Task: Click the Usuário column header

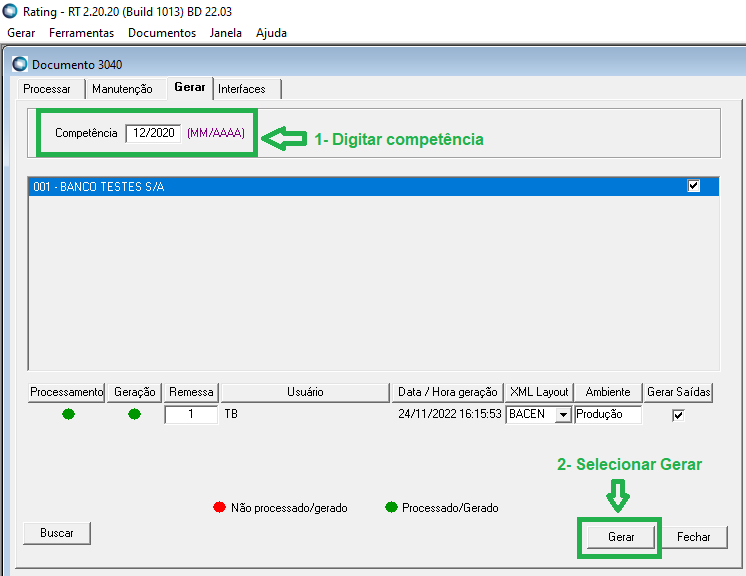Action: point(305,392)
